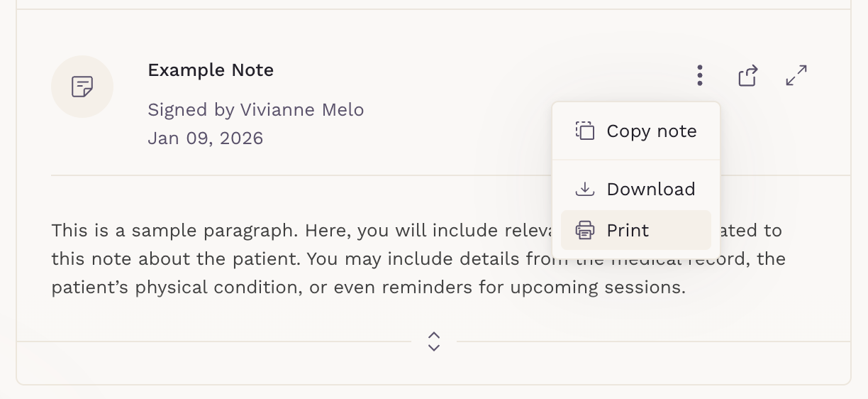Click the round note avatar icon
Screen dimensions: 868x399
pos(82,87)
